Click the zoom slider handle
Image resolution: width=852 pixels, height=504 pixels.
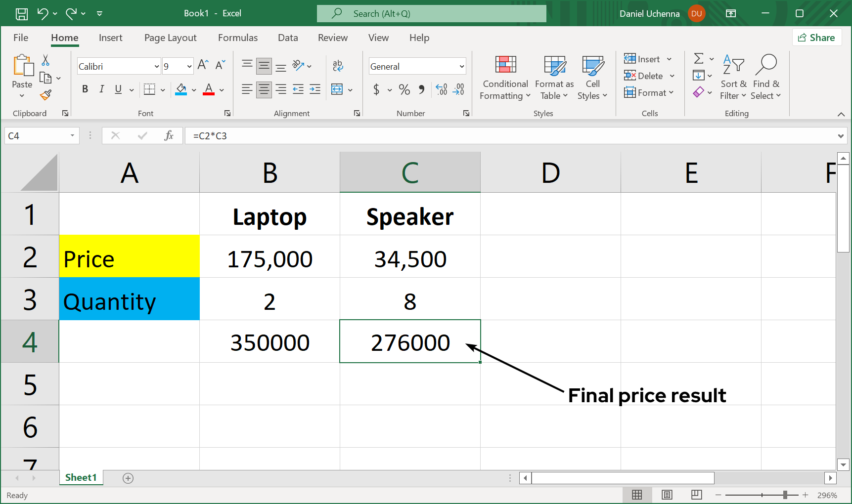click(x=785, y=495)
